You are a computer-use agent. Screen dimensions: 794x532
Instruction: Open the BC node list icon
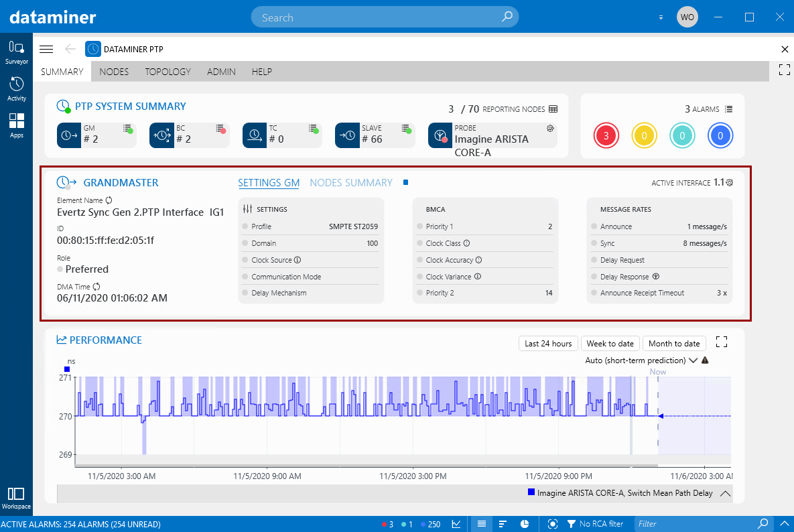[x=220, y=129]
